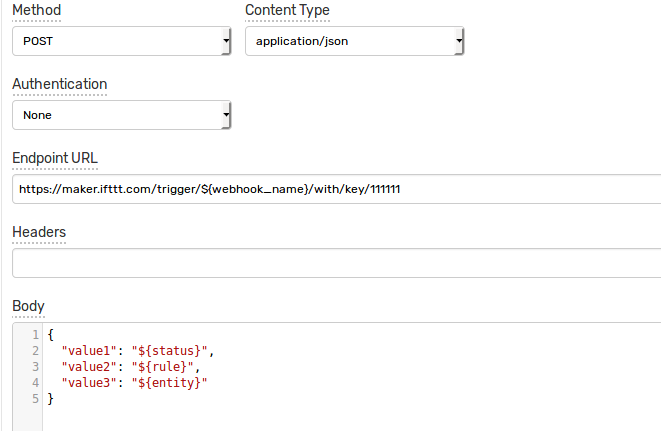Click the "${rule}" value in Body editor
Image resolution: width=661 pixels, height=431 pixels.
[162, 367]
